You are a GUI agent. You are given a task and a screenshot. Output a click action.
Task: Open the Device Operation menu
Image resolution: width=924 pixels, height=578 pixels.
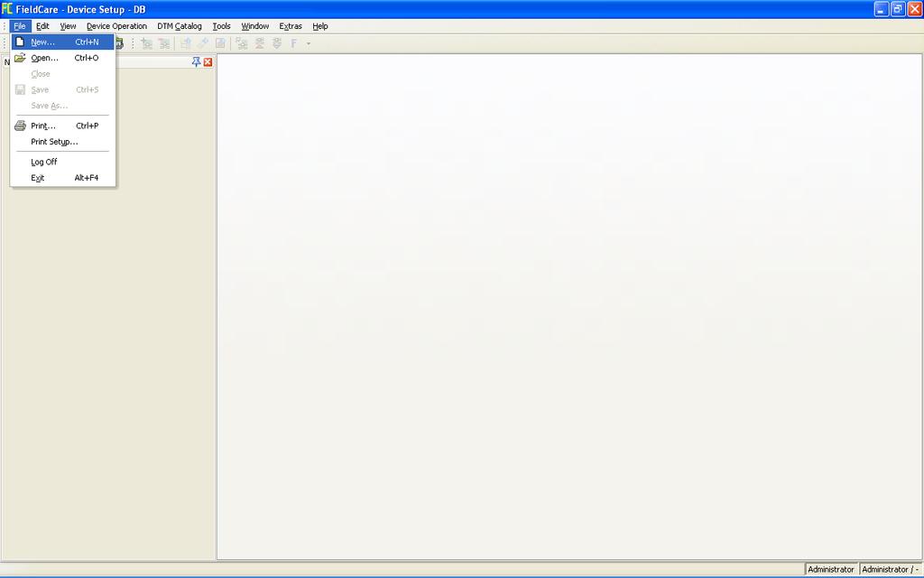[116, 26]
